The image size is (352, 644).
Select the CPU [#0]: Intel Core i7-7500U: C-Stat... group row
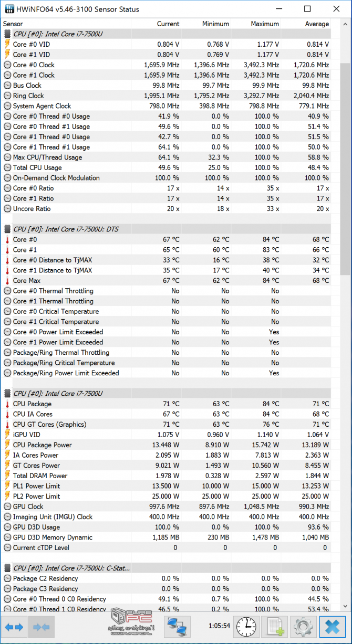pyautogui.click(x=166, y=568)
